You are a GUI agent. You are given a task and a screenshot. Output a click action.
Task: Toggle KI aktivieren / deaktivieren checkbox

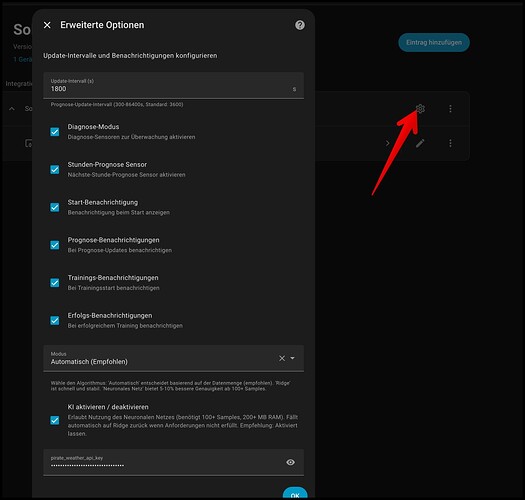(x=55, y=420)
